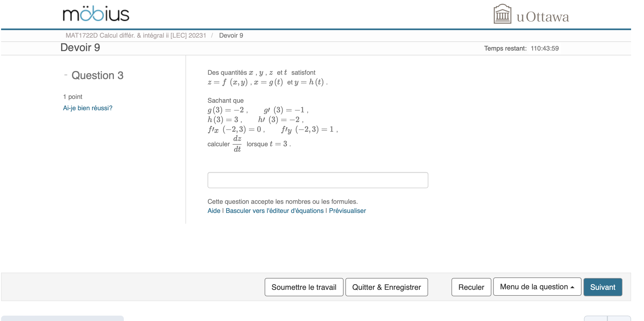Click the 'Question 3' heading
Screen dimensions: 644x321
[x=97, y=75]
